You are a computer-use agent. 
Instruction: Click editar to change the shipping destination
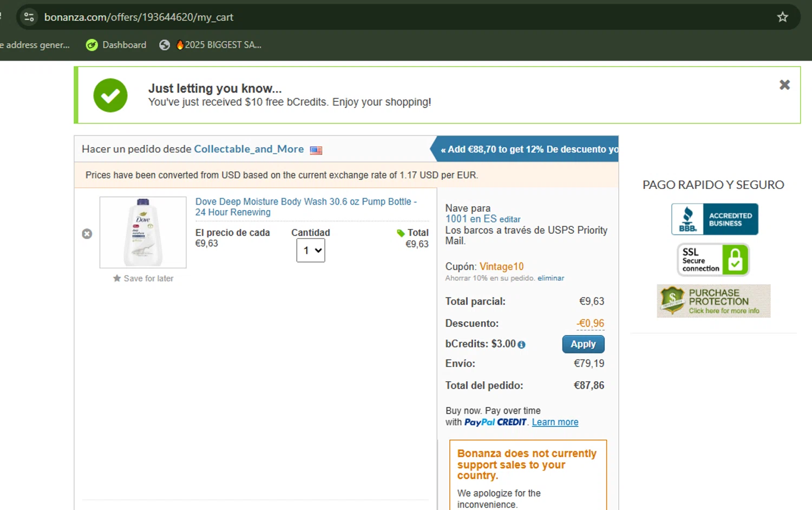tap(509, 219)
